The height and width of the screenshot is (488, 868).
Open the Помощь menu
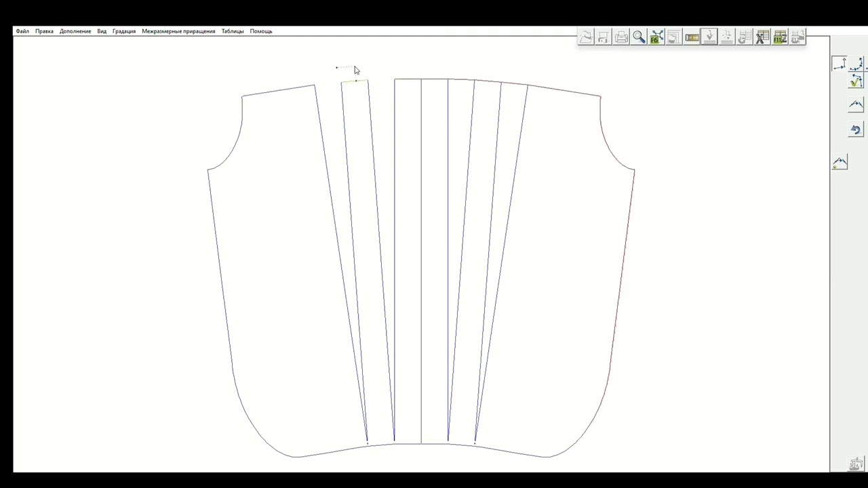point(261,31)
